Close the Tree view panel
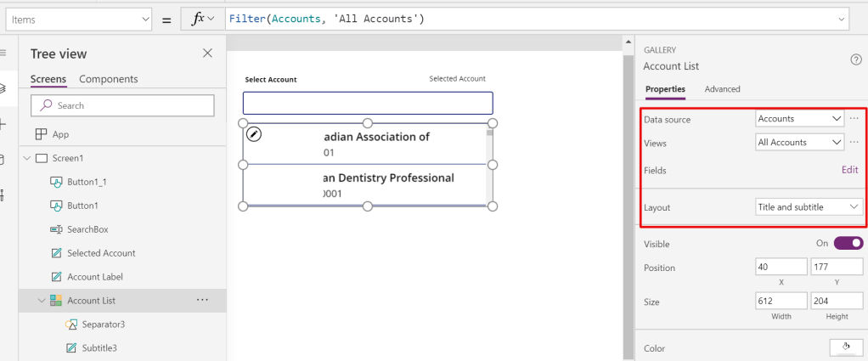Image resolution: width=868 pixels, height=361 pixels. [207, 54]
